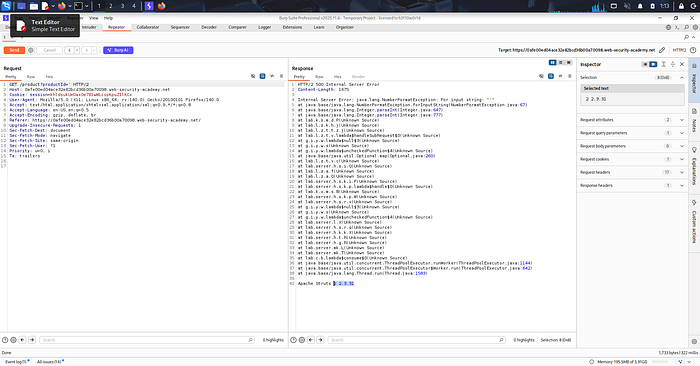The width and height of the screenshot is (700, 366).
Task: Switch to the Collaborator tab
Action: [148, 27]
